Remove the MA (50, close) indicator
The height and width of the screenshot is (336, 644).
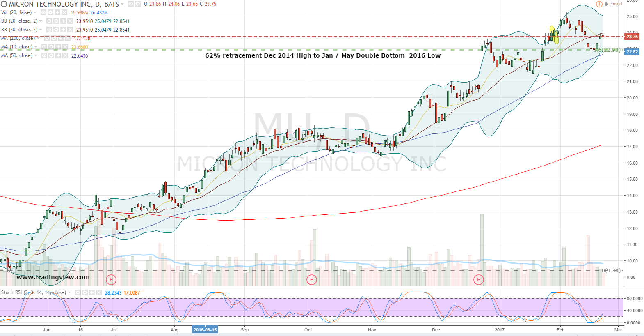click(65, 55)
